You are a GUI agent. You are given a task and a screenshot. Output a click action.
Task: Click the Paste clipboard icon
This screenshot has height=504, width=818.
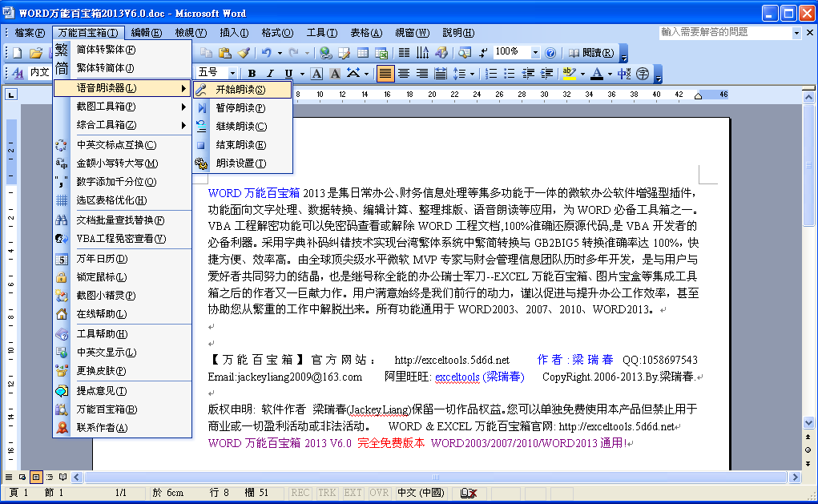click(225, 53)
